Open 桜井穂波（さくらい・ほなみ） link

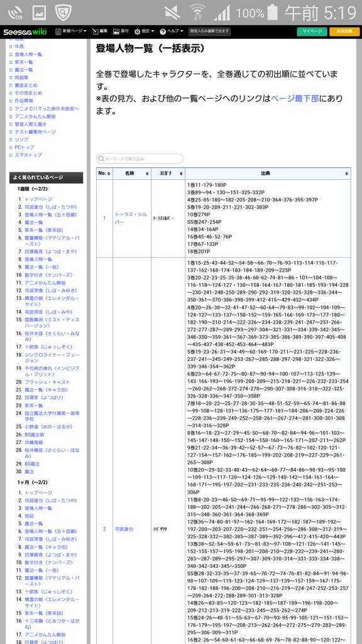point(52,453)
